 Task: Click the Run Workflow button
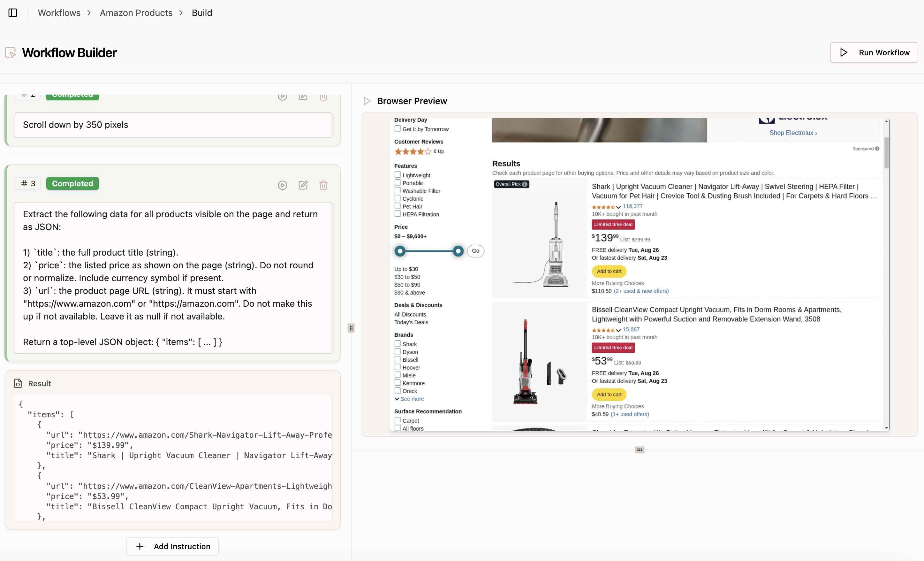(874, 52)
